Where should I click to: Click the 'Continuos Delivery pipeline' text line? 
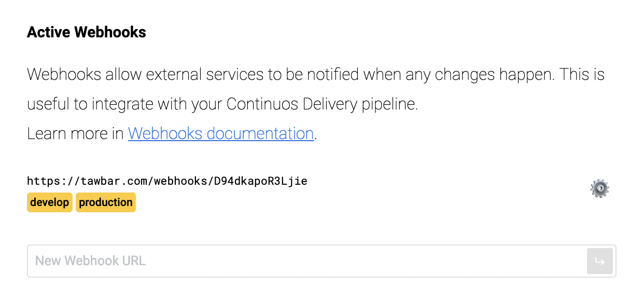[222, 104]
